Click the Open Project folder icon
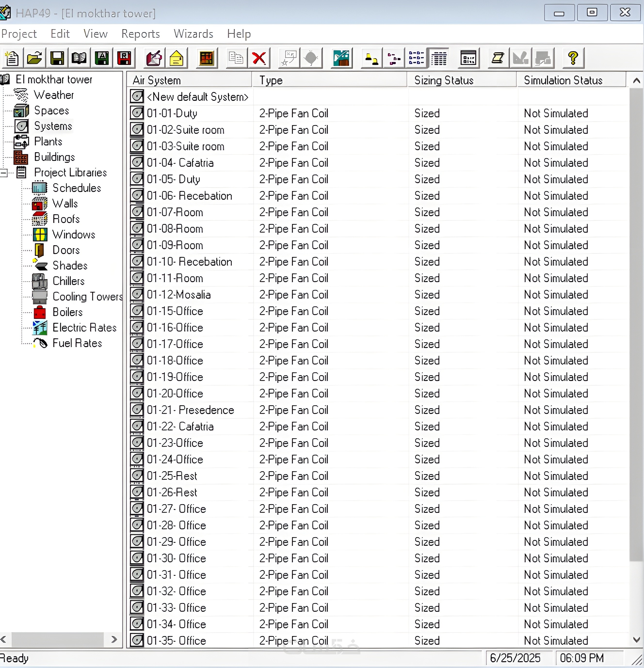This screenshot has width=644, height=668. coord(35,58)
